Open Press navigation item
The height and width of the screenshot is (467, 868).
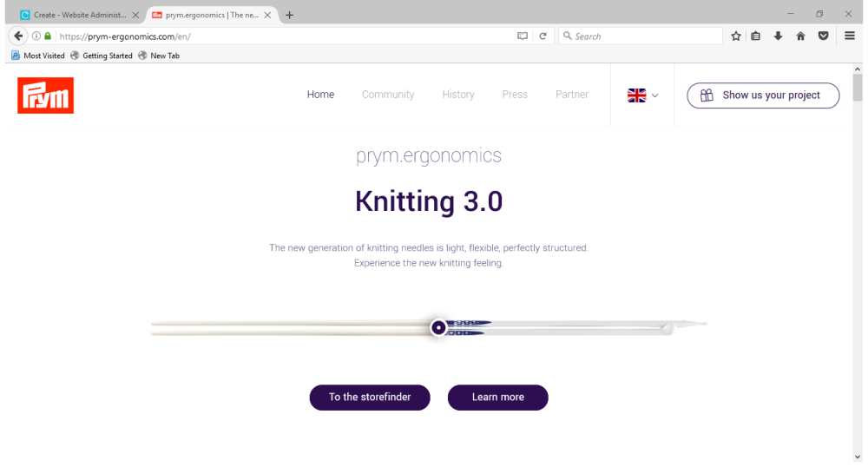pos(515,95)
